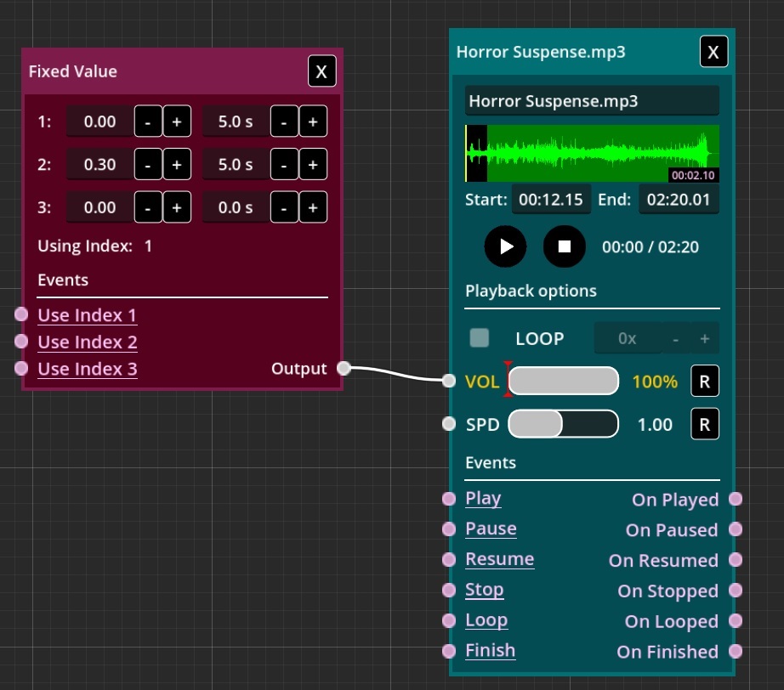Enable the LOOP checkbox
Viewport: 784px width, 690px height.
pos(480,338)
